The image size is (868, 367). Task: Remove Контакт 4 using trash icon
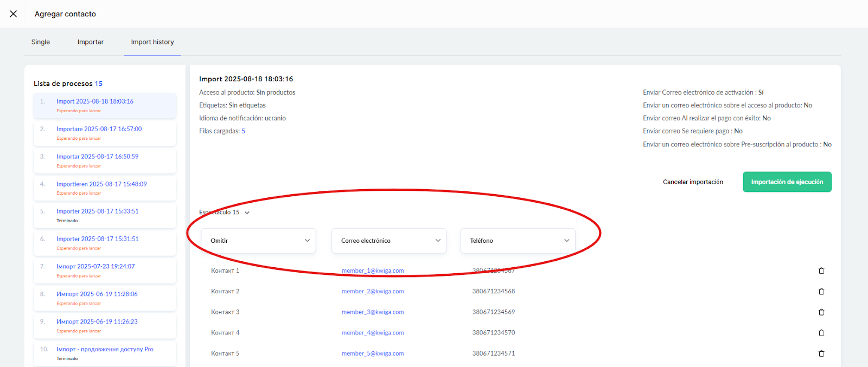point(821,333)
